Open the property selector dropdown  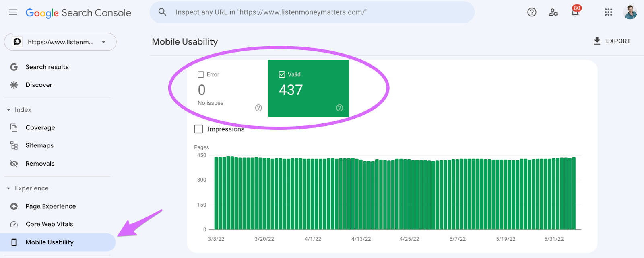tap(60, 42)
